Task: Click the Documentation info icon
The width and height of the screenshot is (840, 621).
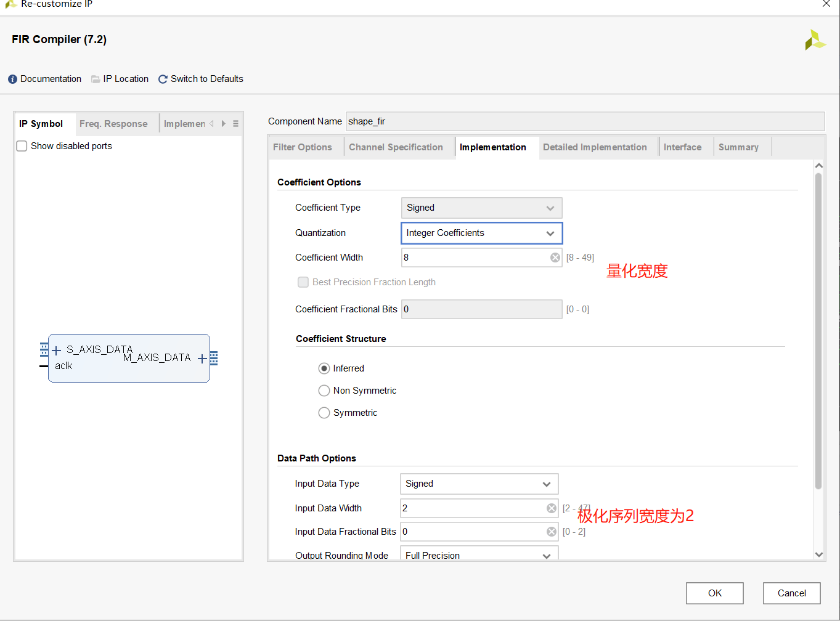Action: point(12,79)
